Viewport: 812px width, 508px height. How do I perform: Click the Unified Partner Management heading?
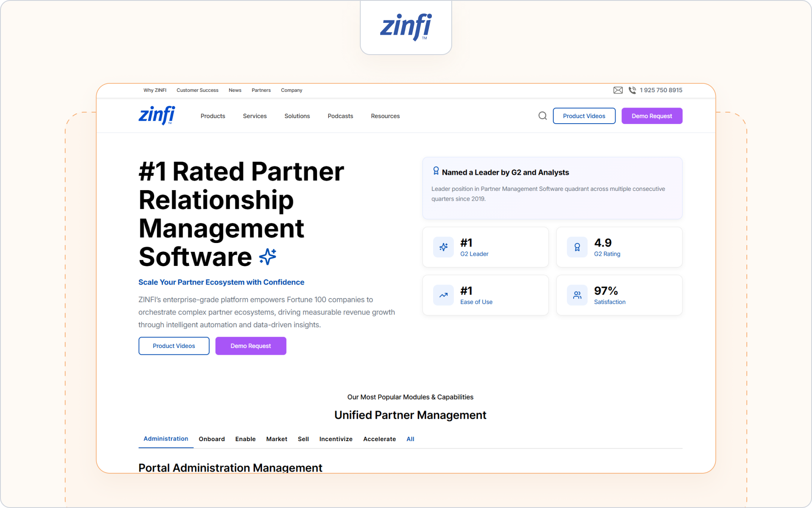(410, 415)
